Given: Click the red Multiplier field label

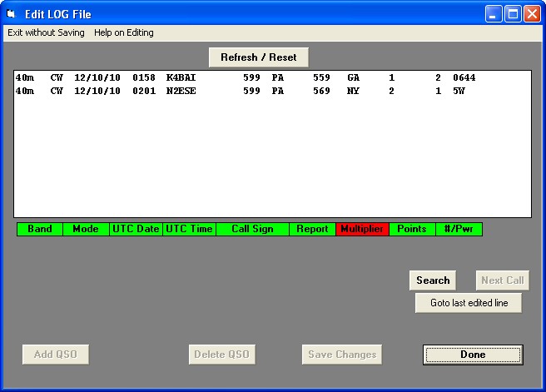Looking at the screenshot, I should pyautogui.click(x=362, y=229).
